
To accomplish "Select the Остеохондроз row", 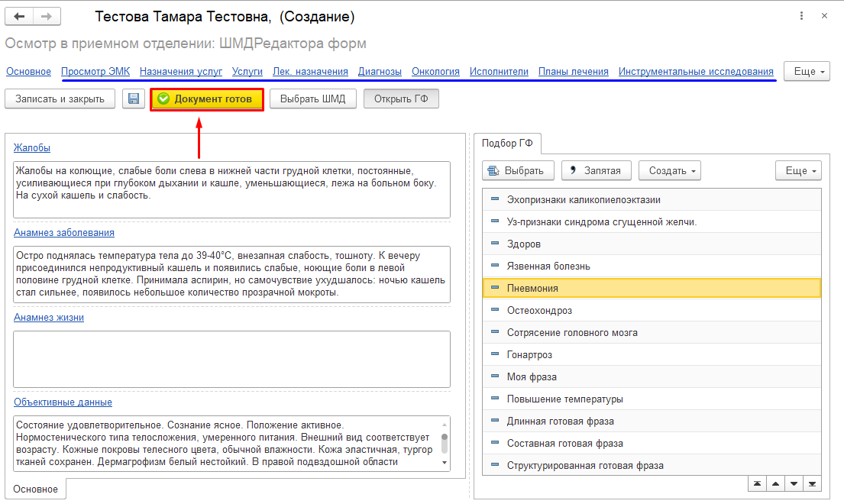I will (x=652, y=310).
